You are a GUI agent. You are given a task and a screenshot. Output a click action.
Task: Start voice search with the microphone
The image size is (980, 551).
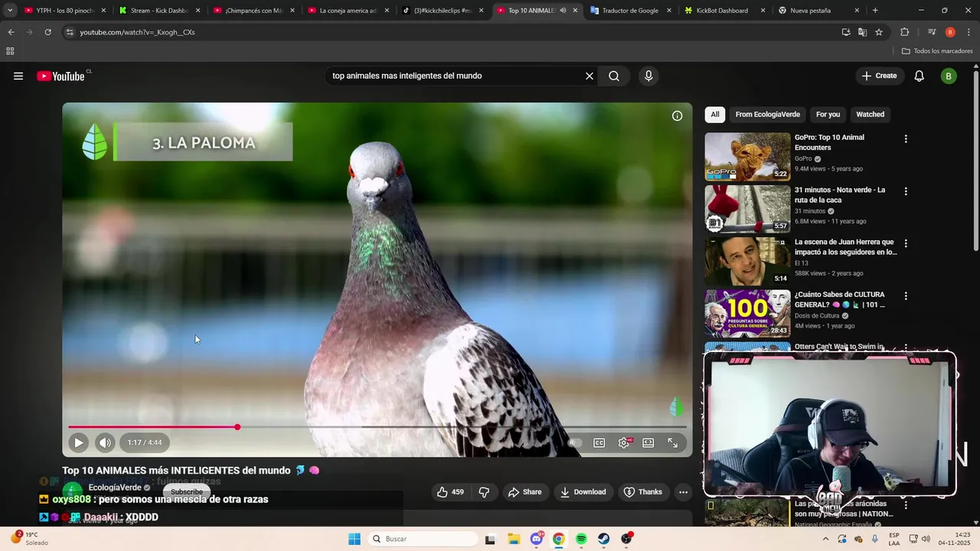click(648, 76)
